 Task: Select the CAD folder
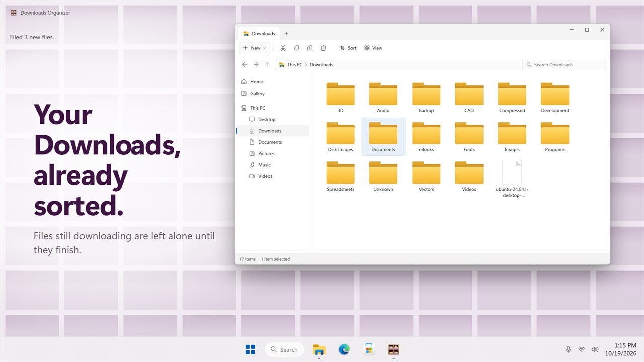tap(469, 98)
